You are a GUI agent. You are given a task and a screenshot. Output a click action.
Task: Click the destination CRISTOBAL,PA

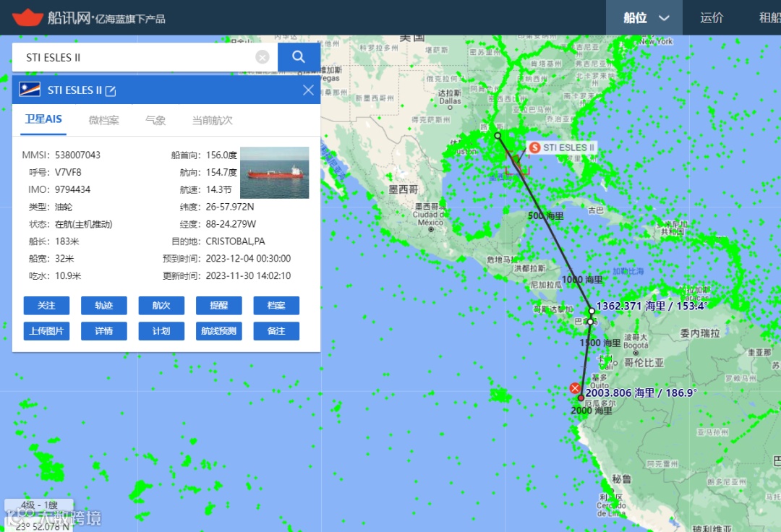click(x=236, y=241)
